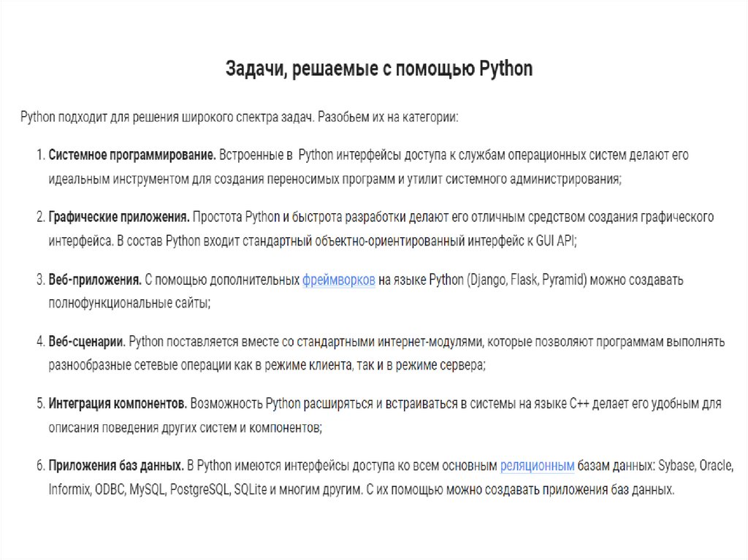Click the intro sentence about «широкого спектра задач»
The width and height of the screenshot is (748, 560).
pos(240,118)
